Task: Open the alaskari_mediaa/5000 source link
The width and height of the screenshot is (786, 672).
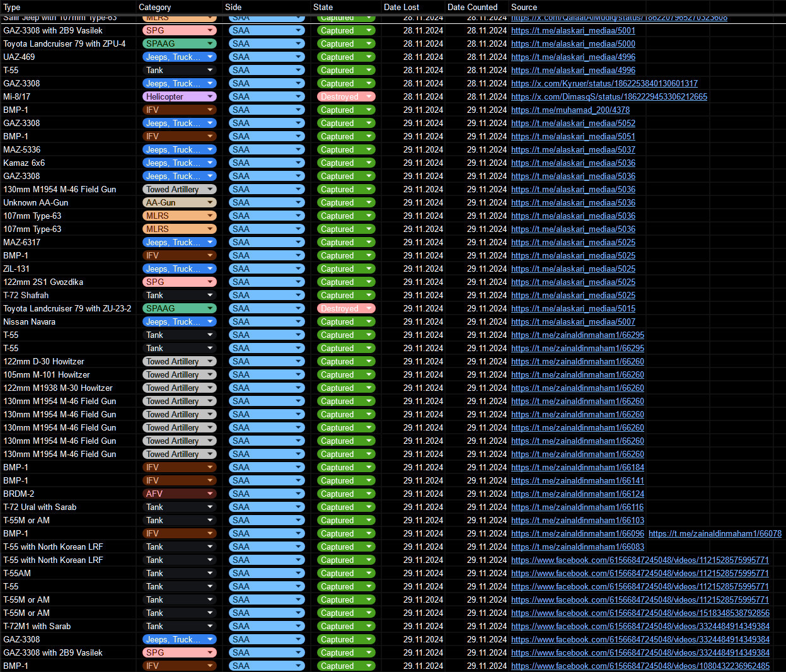Action: [x=573, y=43]
